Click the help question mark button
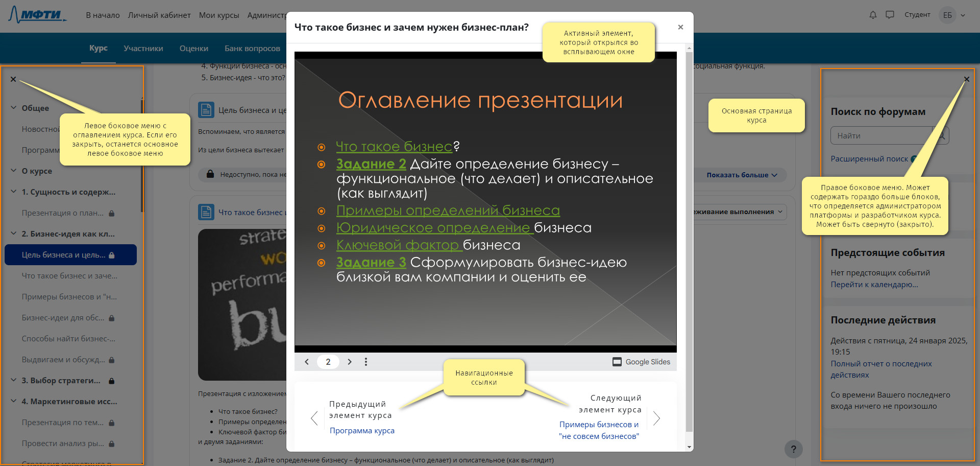This screenshot has width=980, height=466. tap(793, 449)
